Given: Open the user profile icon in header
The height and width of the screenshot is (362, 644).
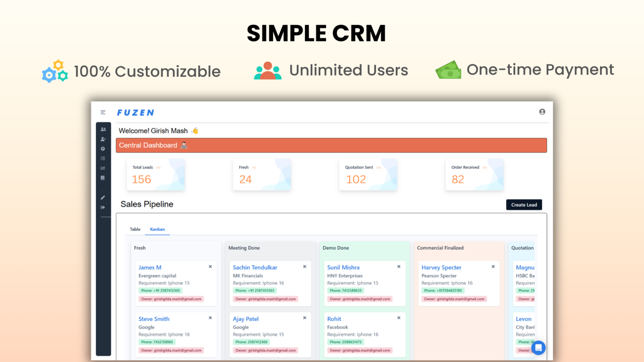Looking at the screenshot, I should point(542,112).
